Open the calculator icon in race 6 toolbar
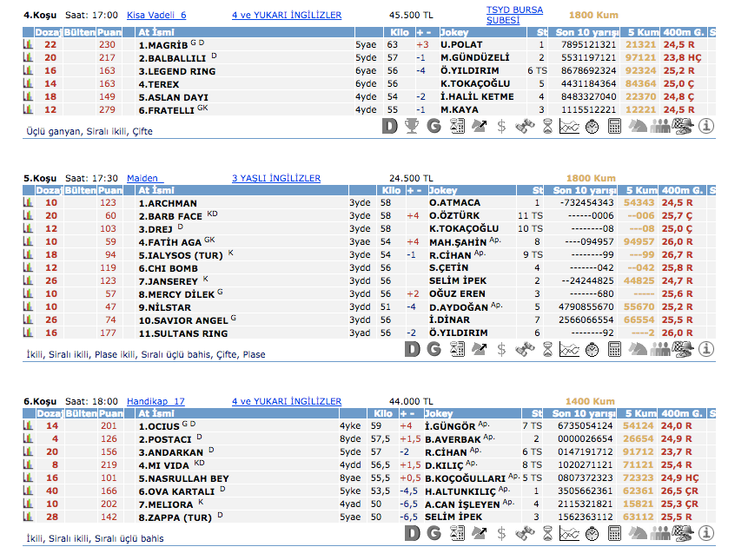 pyautogui.click(x=614, y=533)
